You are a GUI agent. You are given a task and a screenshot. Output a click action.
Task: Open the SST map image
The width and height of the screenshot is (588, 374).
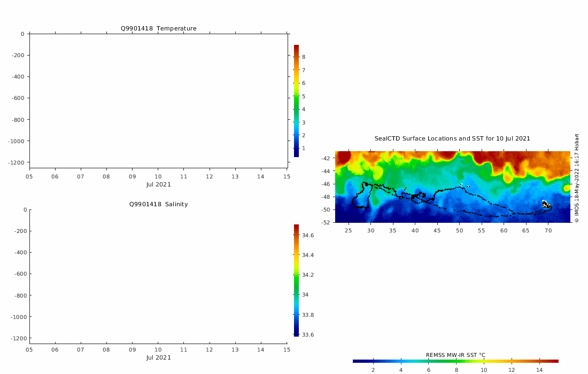click(x=453, y=186)
